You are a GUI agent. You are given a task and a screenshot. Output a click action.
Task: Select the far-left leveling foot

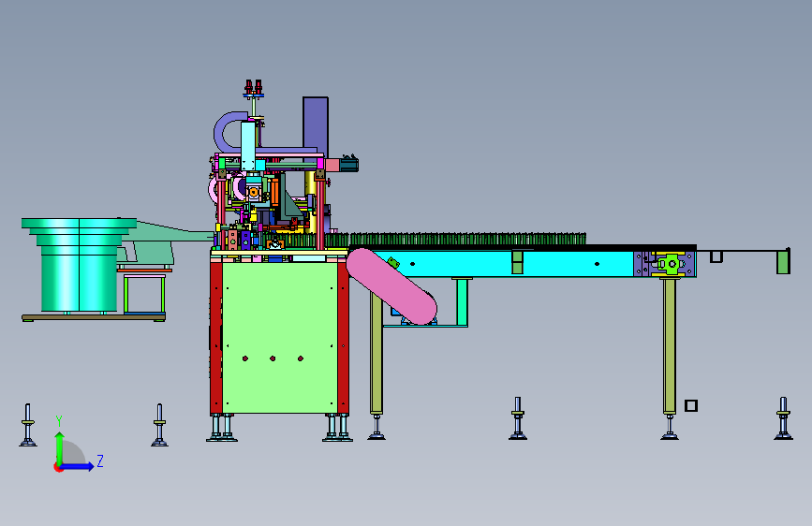pyautogui.click(x=28, y=425)
